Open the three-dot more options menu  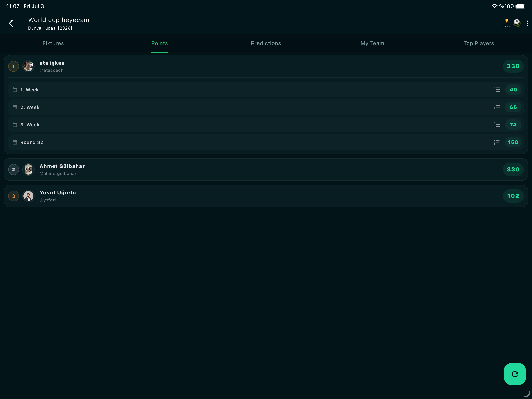528,23
